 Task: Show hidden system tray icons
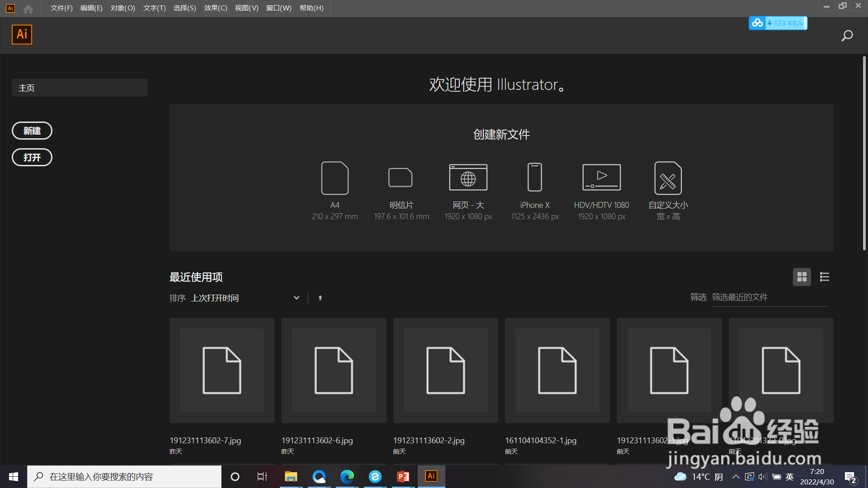click(x=736, y=477)
